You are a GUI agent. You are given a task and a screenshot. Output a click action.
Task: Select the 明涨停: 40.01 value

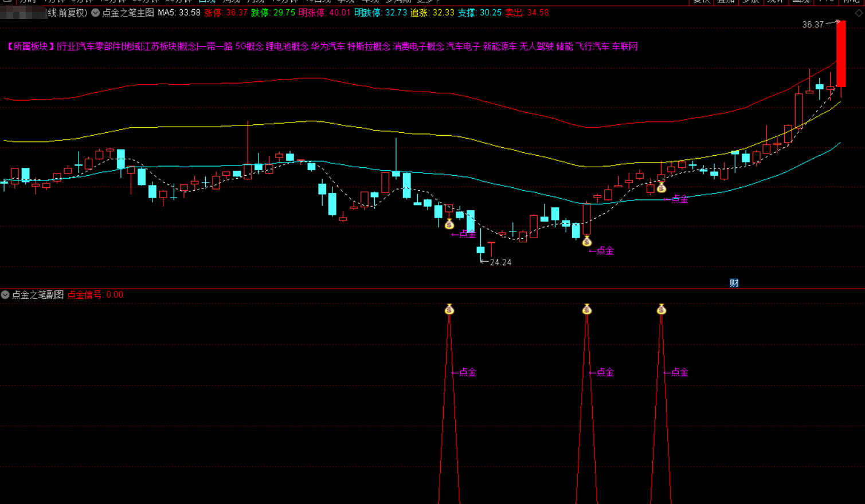[324, 13]
